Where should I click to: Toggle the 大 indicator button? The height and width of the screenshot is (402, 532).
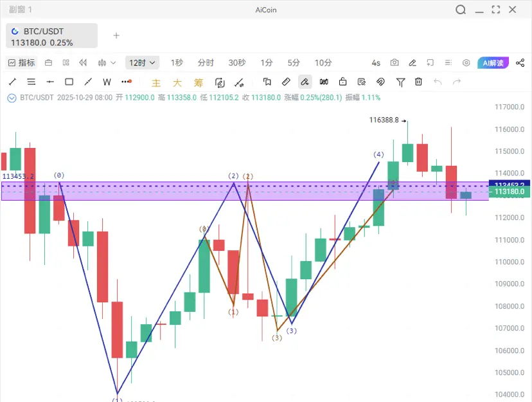177,83
